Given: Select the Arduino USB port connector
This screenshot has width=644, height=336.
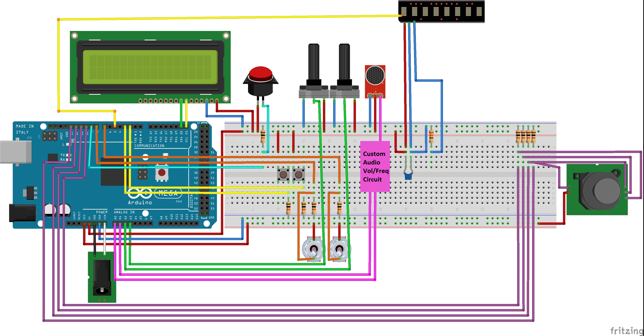Looking at the screenshot, I should [16, 152].
